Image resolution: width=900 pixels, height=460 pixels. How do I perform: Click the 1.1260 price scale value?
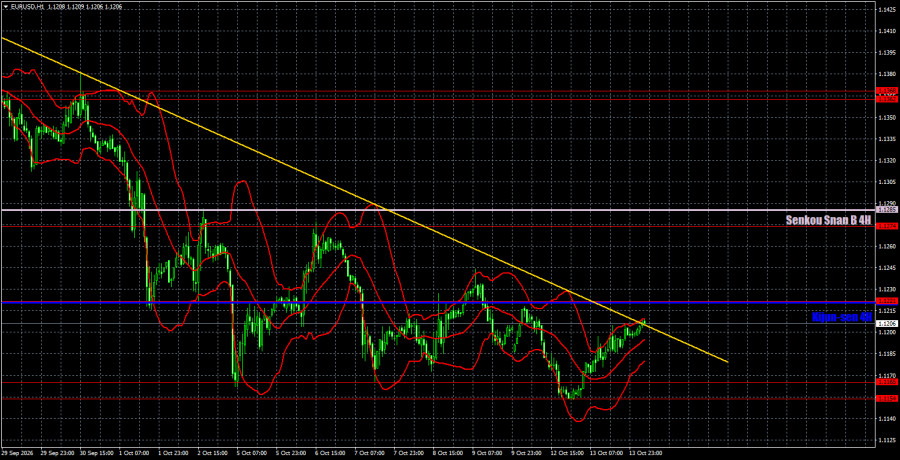click(x=886, y=246)
